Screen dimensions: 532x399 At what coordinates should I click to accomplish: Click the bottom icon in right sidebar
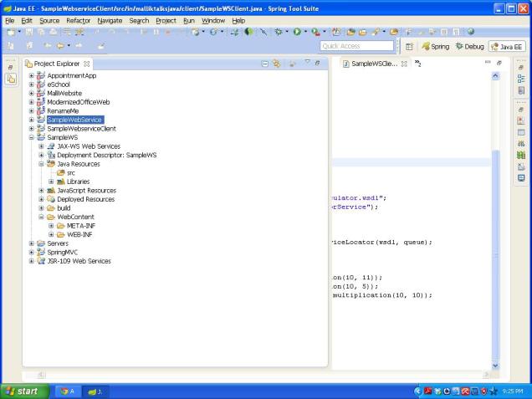pyautogui.click(x=521, y=178)
